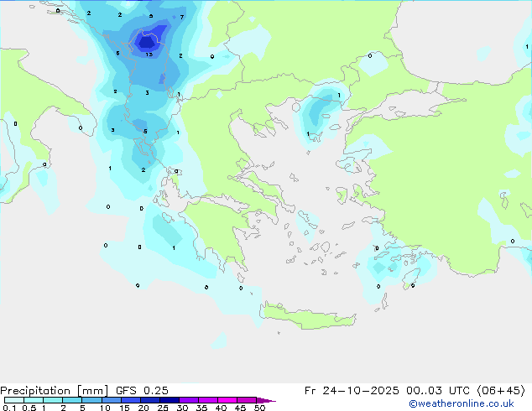Click the 'GFS 0.25' model label

pyautogui.click(x=142, y=391)
